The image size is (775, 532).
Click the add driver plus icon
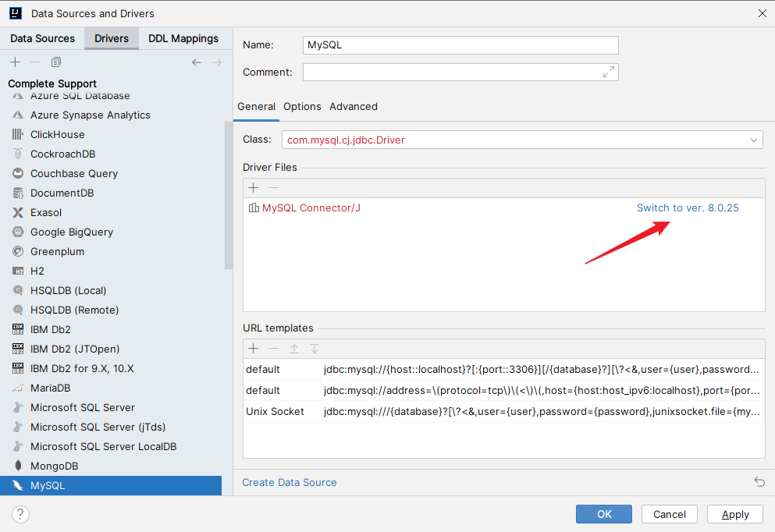pyautogui.click(x=15, y=62)
